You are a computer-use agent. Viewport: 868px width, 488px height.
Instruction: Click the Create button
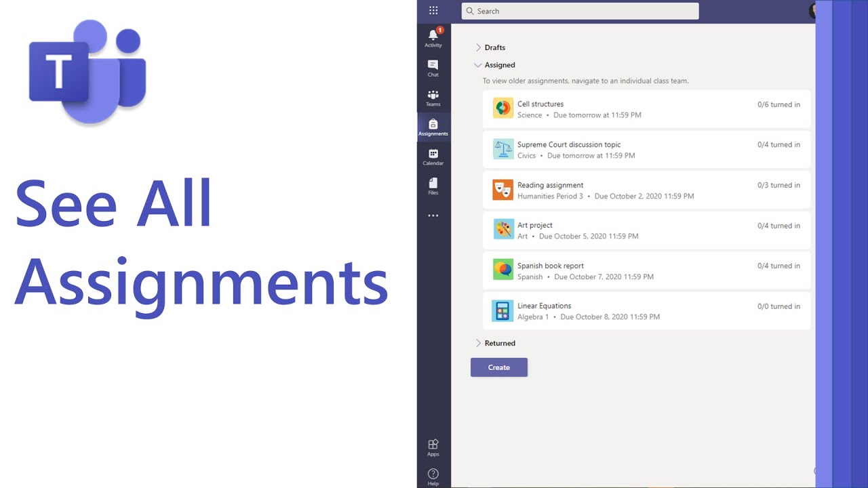[499, 367]
